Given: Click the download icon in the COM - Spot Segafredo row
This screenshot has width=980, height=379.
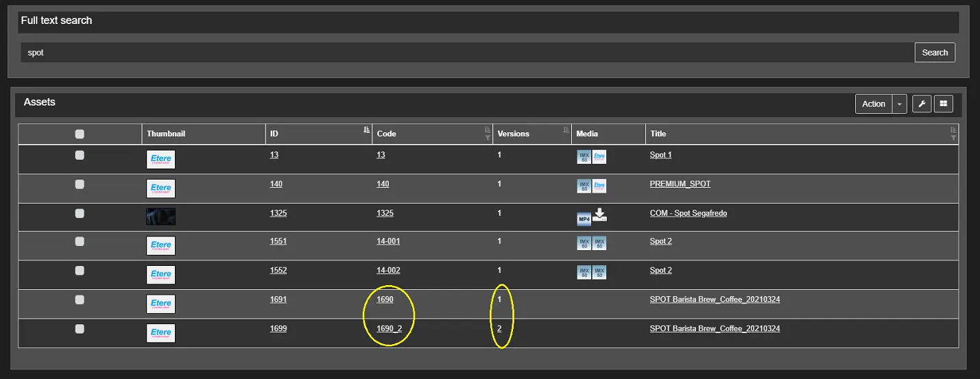Looking at the screenshot, I should tap(599, 215).
